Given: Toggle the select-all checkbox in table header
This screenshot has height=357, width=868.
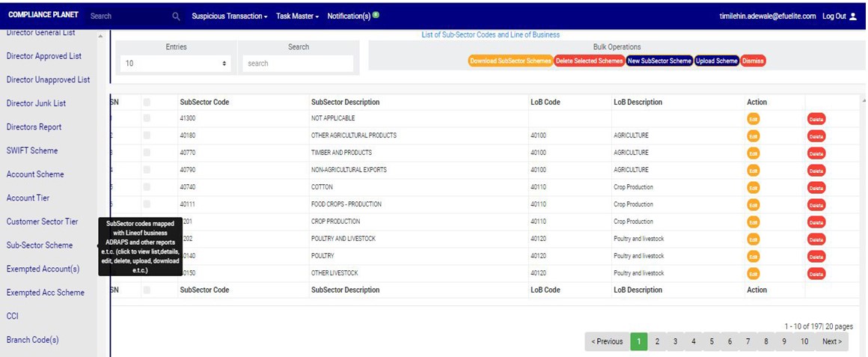Looking at the screenshot, I should click(x=147, y=103).
